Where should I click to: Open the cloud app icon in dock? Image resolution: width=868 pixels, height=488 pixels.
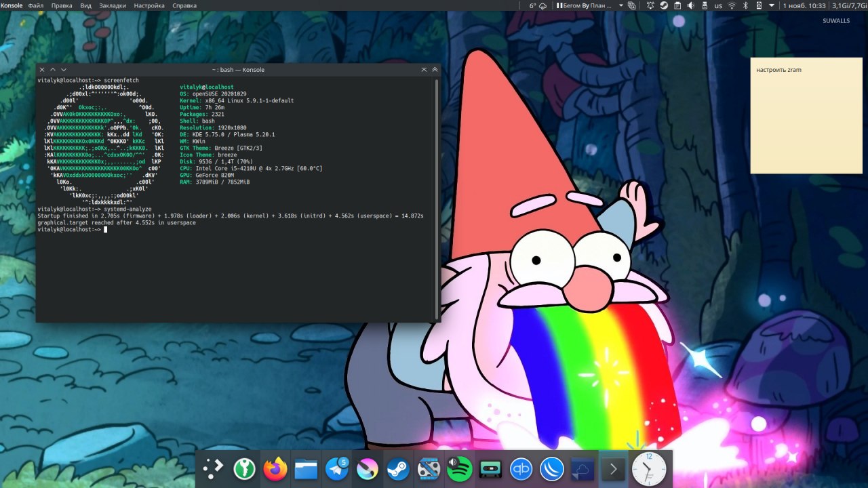583,468
